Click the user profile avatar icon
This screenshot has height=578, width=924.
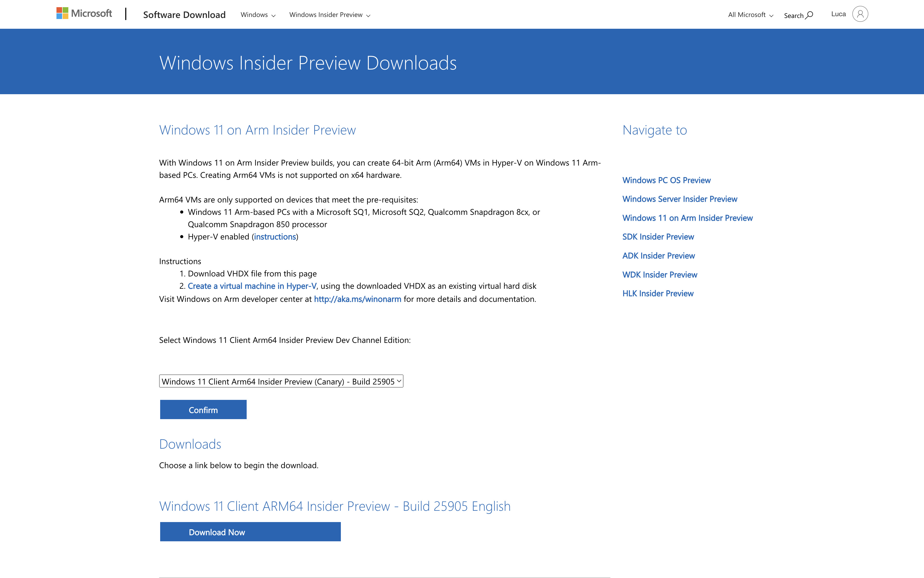click(x=859, y=13)
